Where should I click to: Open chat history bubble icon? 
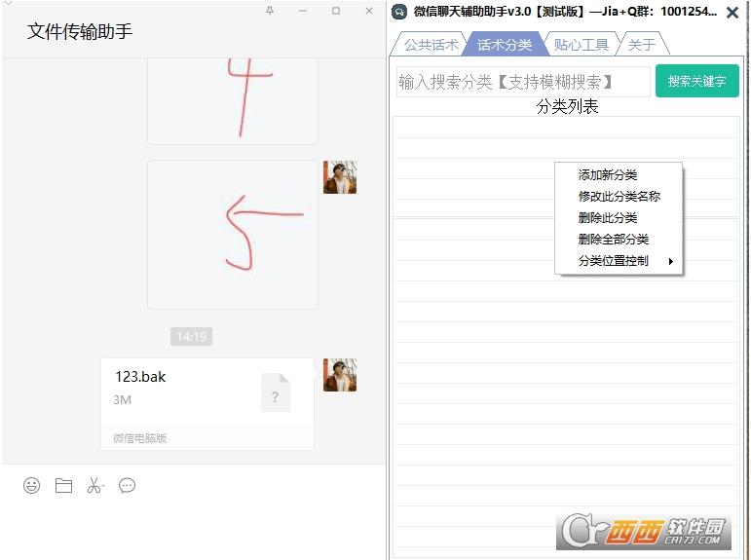pos(127,485)
